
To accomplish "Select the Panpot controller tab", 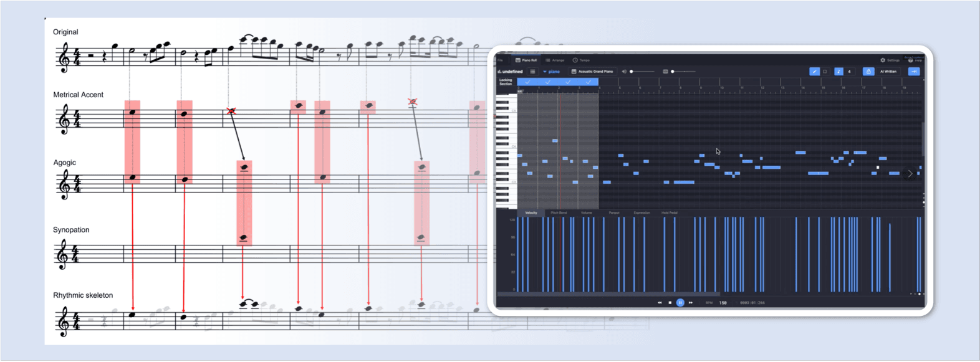I will coord(614,213).
